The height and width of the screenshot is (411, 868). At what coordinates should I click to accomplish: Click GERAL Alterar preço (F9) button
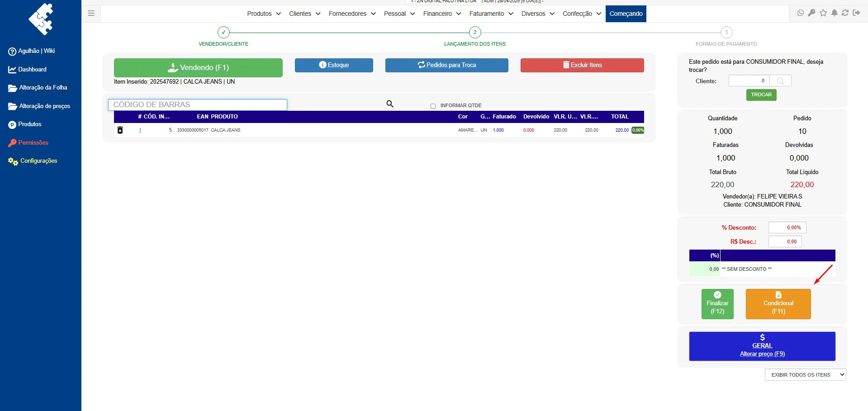click(x=762, y=346)
